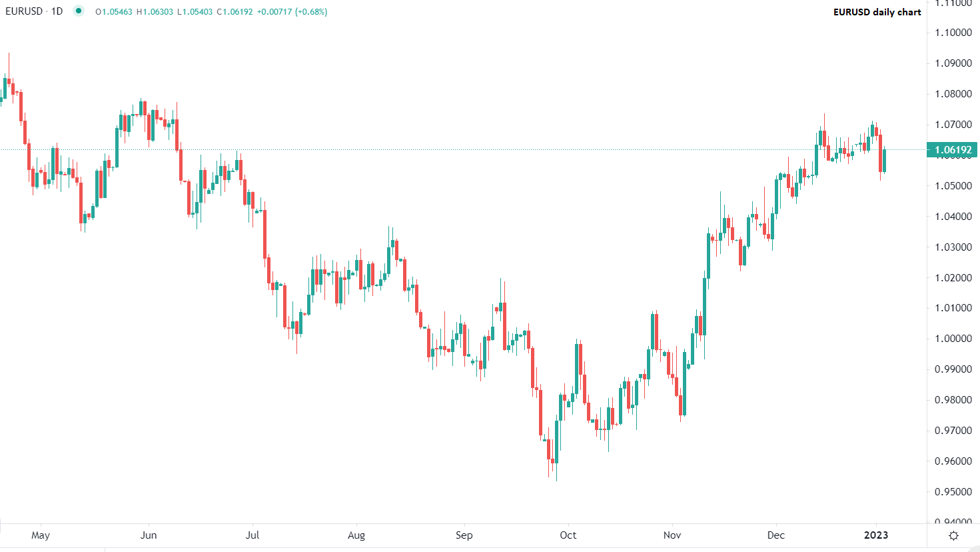The image size is (980, 552).
Task: Click the open value O1.05463
Action: point(114,12)
